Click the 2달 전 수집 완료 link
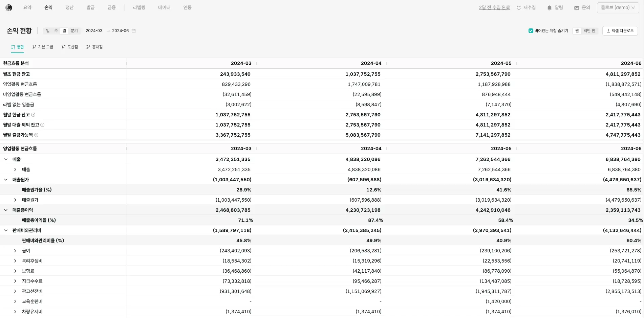Viewport: 644px width, 318px height. 494,7
